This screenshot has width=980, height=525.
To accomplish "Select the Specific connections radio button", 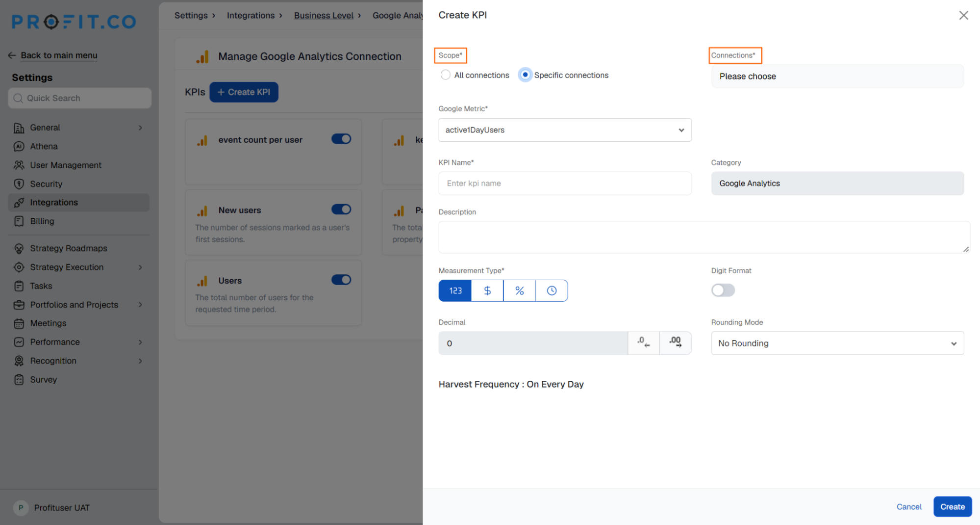I will pyautogui.click(x=525, y=75).
